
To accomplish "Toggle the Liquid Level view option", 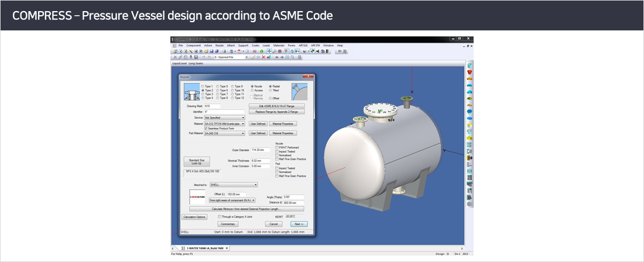I will click(180, 64).
